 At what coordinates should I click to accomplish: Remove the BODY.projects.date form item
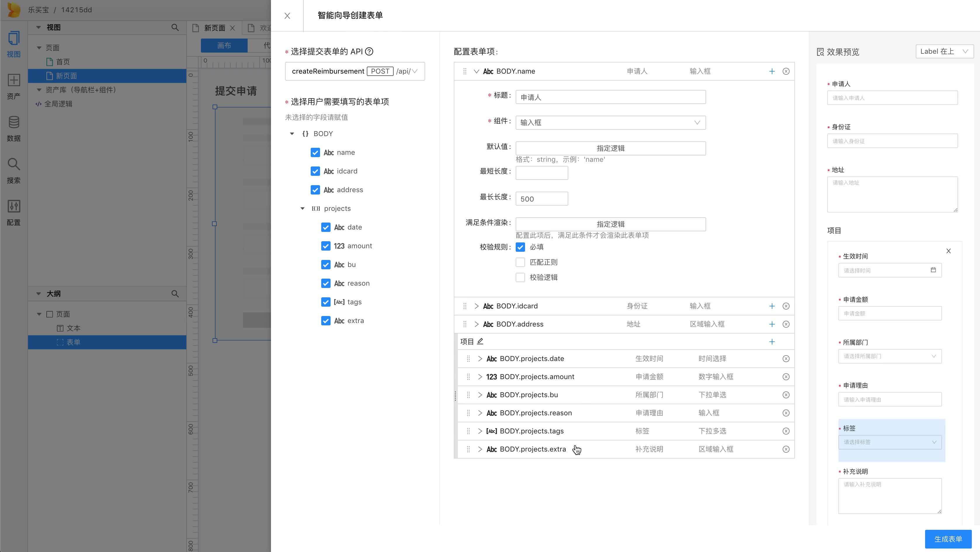[786, 359]
